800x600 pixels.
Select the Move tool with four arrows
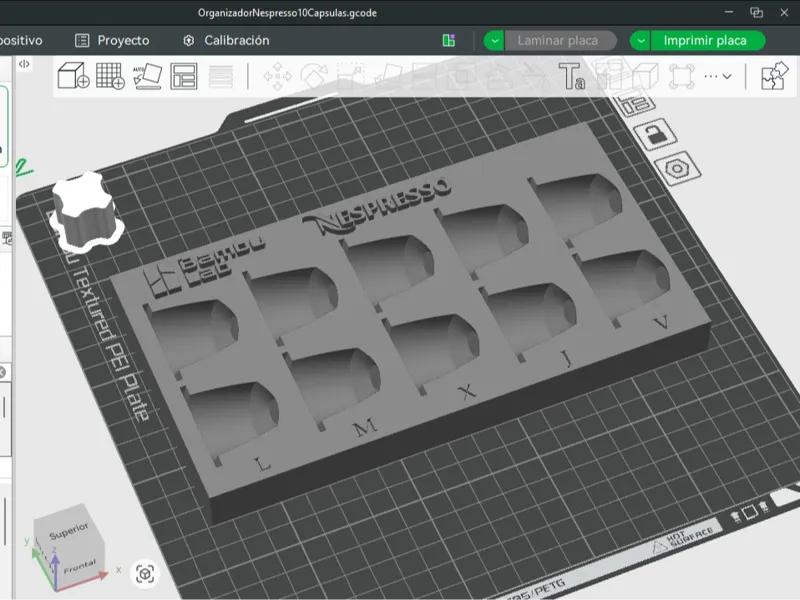[x=277, y=76]
